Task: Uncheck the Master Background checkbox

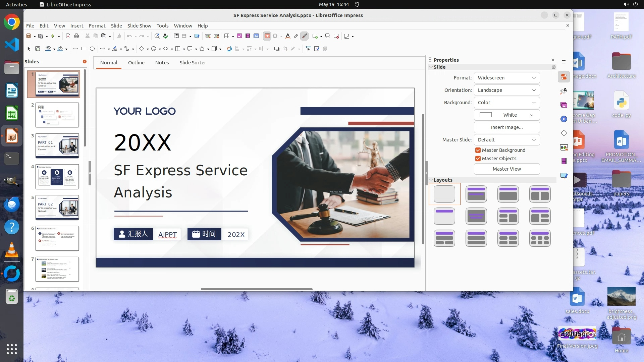Action: click(x=478, y=150)
